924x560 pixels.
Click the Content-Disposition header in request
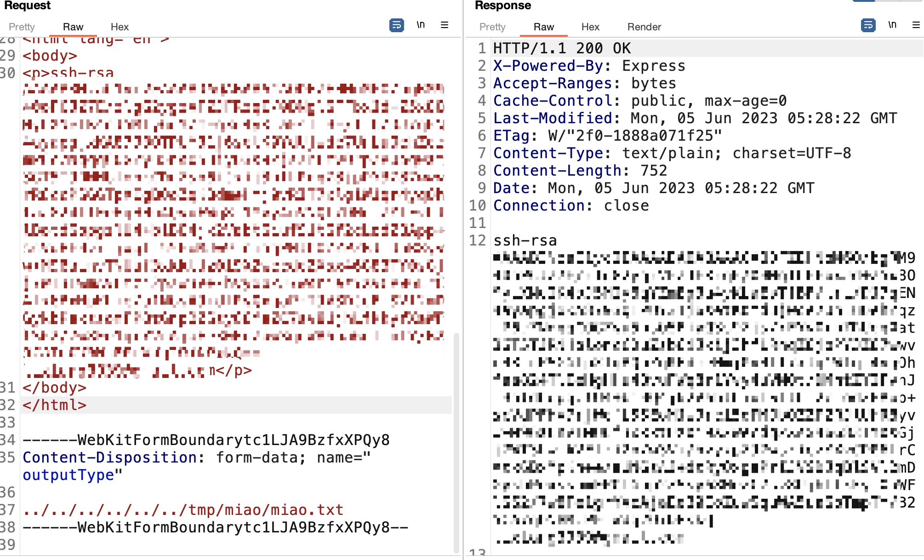(110, 457)
